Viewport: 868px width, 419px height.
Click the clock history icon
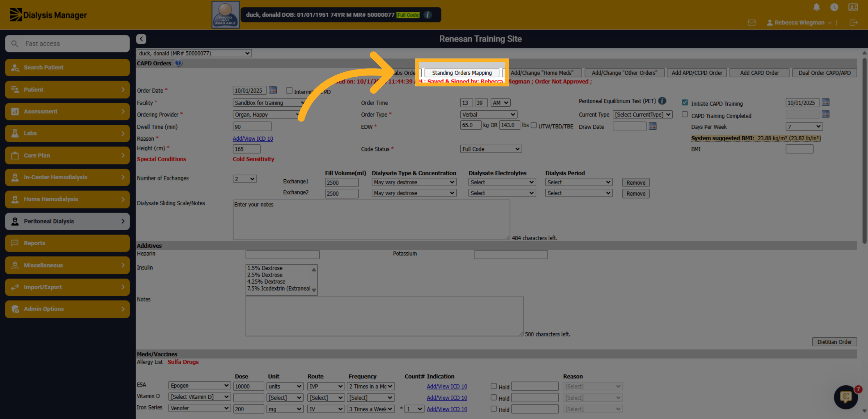(x=834, y=7)
